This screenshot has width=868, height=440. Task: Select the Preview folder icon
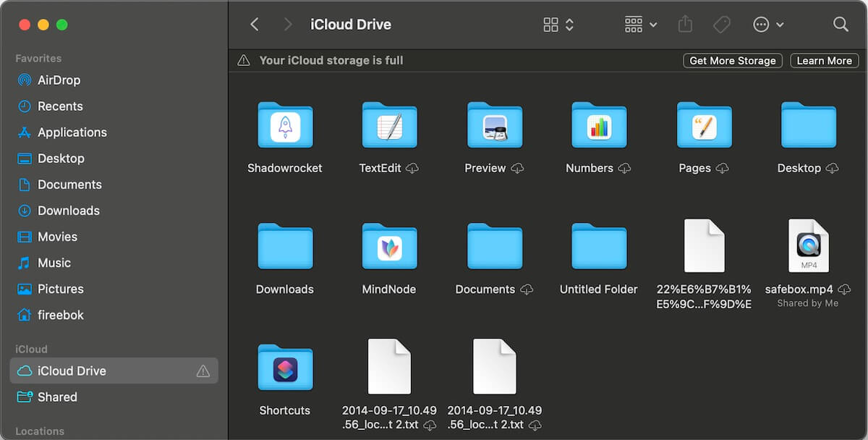(x=495, y=125)
